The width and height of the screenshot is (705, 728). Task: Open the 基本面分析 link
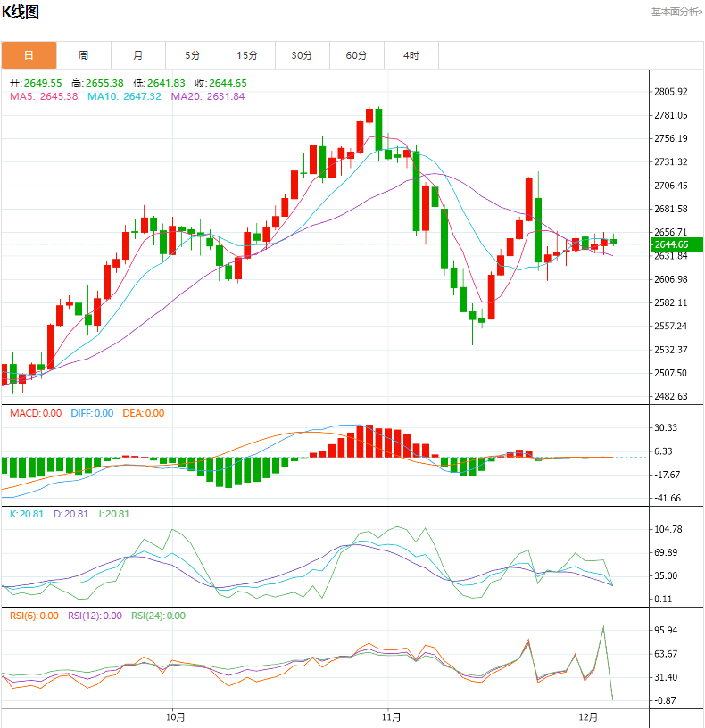[676, 12]
